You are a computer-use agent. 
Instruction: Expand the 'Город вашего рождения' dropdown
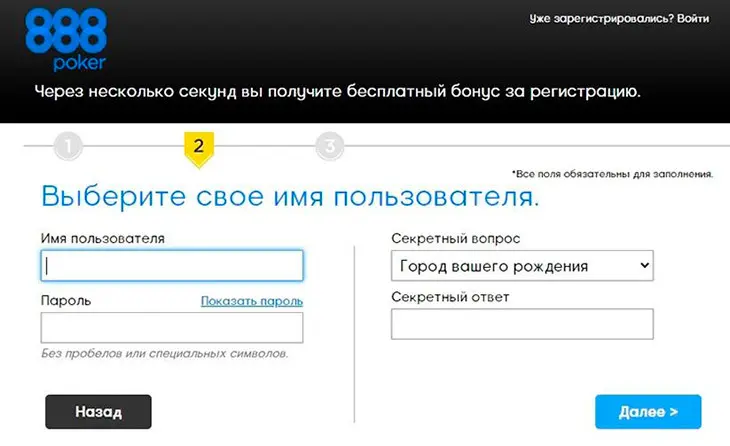click(x=521, y=267)
